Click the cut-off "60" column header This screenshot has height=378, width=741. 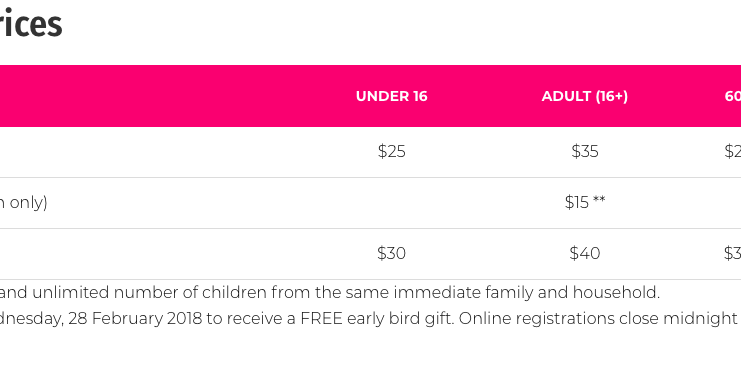732,96
